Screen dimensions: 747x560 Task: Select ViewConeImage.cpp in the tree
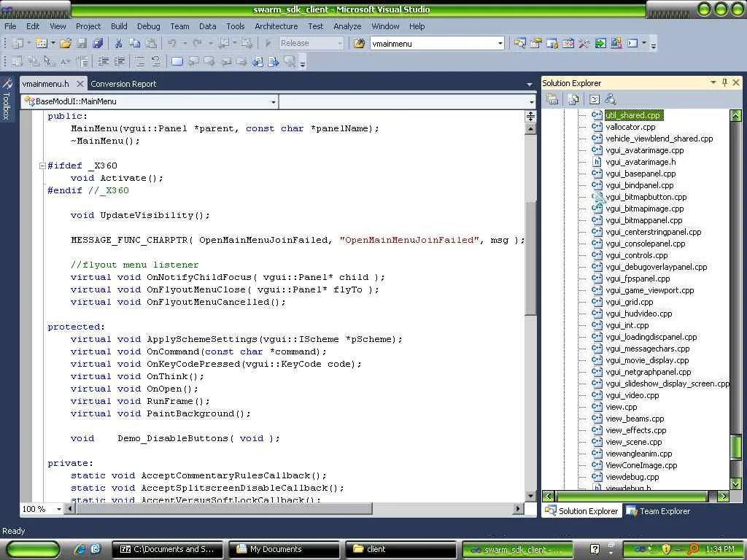[x=641, y=465]
